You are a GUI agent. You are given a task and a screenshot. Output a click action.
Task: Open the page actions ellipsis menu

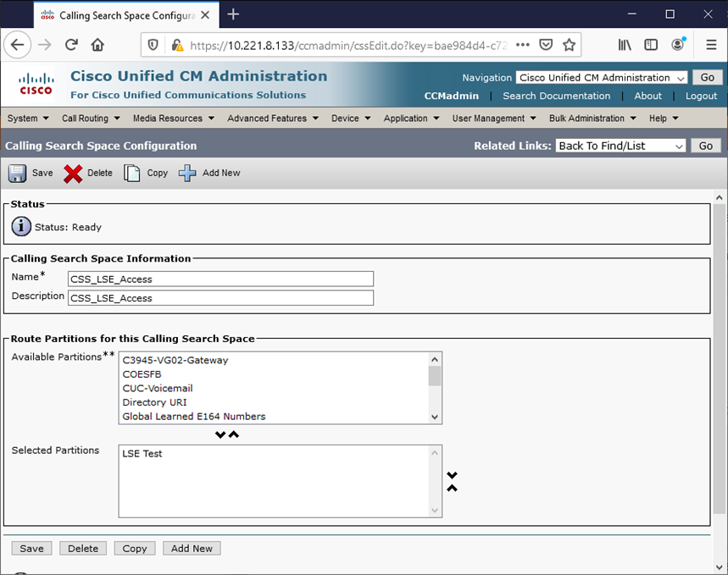523,45
